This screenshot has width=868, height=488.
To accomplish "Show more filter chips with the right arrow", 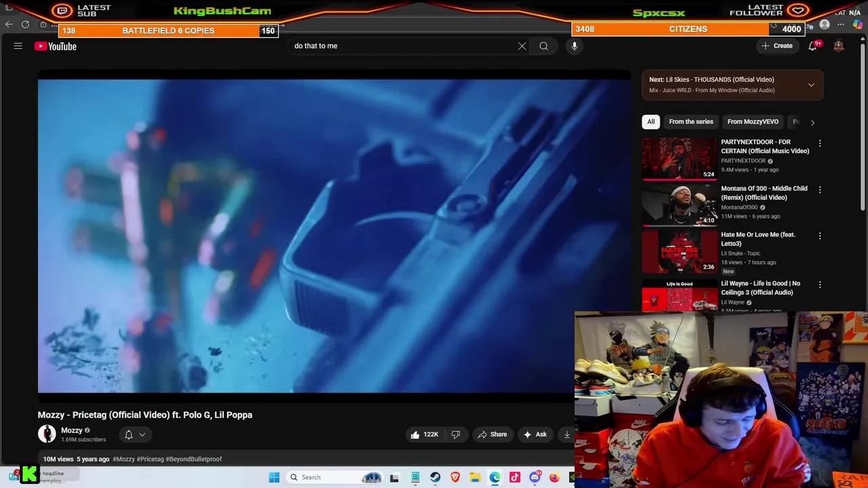I will [812, 122].
